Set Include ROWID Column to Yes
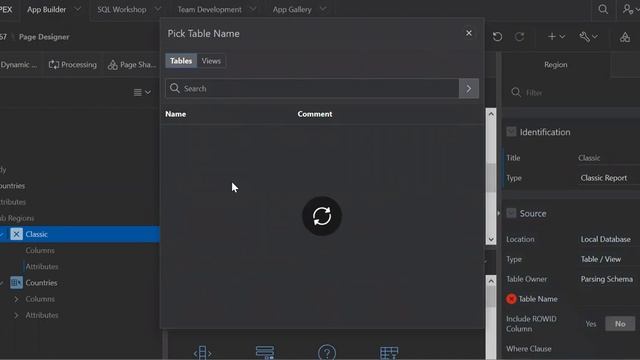The image size is (640, 360). [591, 324]
